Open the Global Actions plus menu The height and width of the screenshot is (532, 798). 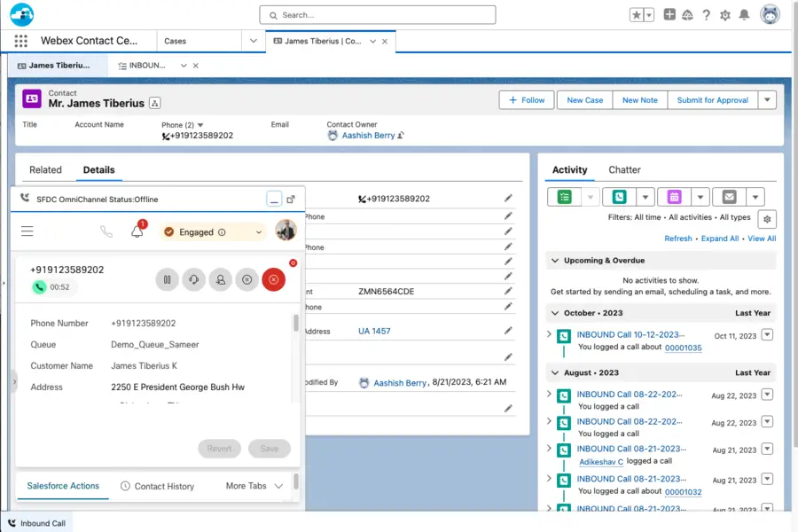[x=669, y=15]
